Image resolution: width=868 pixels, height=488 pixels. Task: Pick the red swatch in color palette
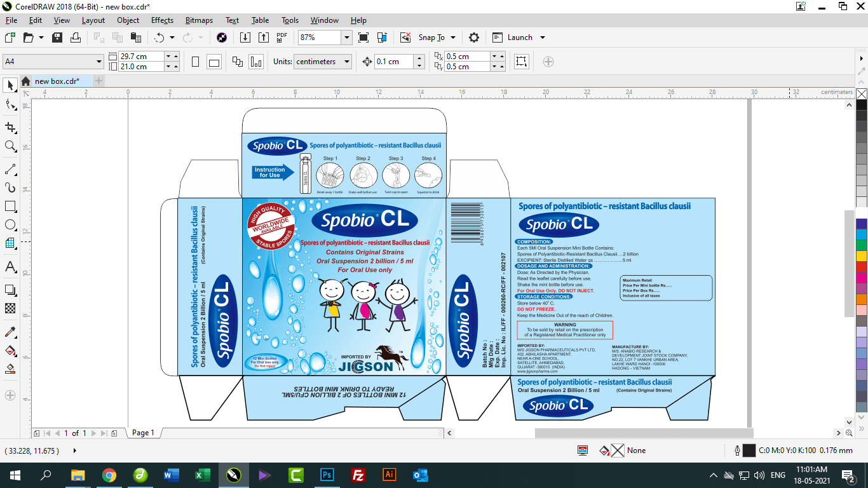[862, 267]
